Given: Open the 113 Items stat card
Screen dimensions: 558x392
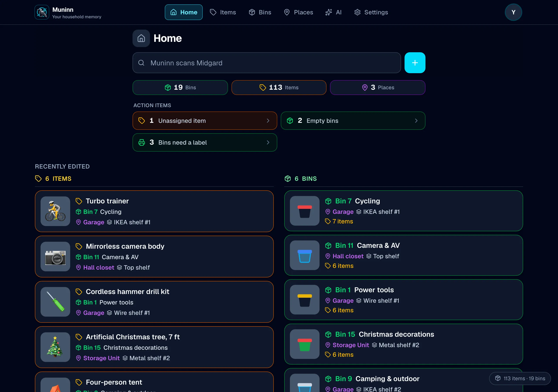Looking at the screenshot, I should click(279, 87).
